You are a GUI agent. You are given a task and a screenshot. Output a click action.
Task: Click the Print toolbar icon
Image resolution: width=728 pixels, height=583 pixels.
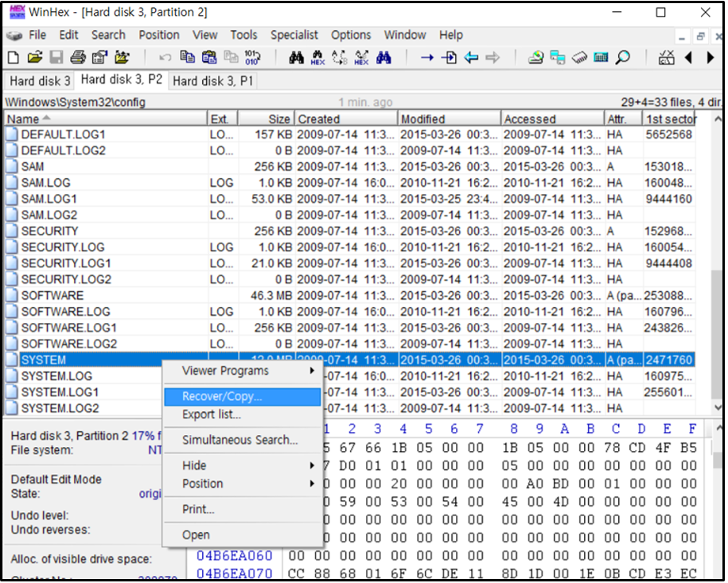click(78, 57)
